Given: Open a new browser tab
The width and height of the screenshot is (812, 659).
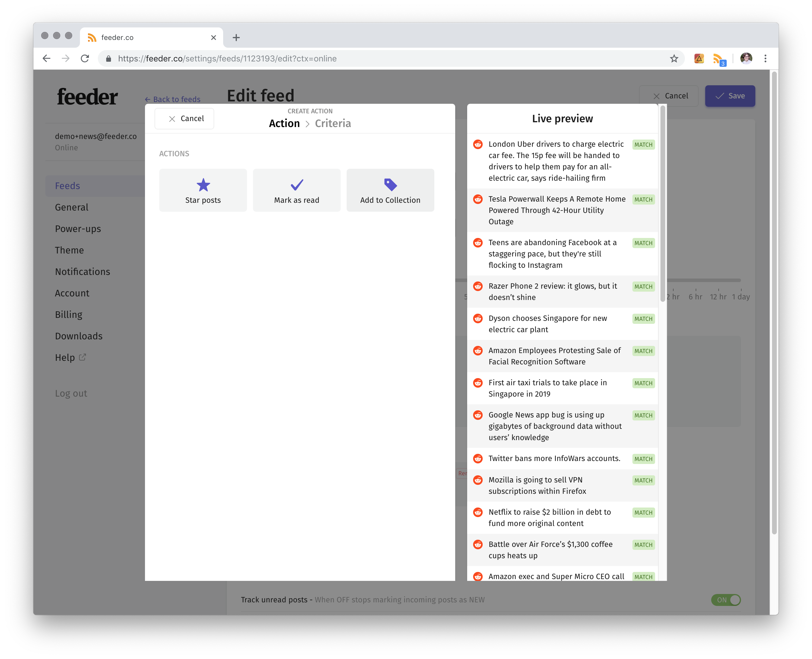Looking at the screenshot, I should [236, 38].
